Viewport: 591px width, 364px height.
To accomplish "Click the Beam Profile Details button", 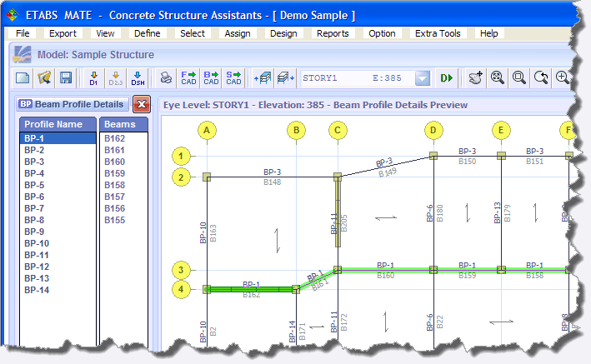I will coord(73,104).
